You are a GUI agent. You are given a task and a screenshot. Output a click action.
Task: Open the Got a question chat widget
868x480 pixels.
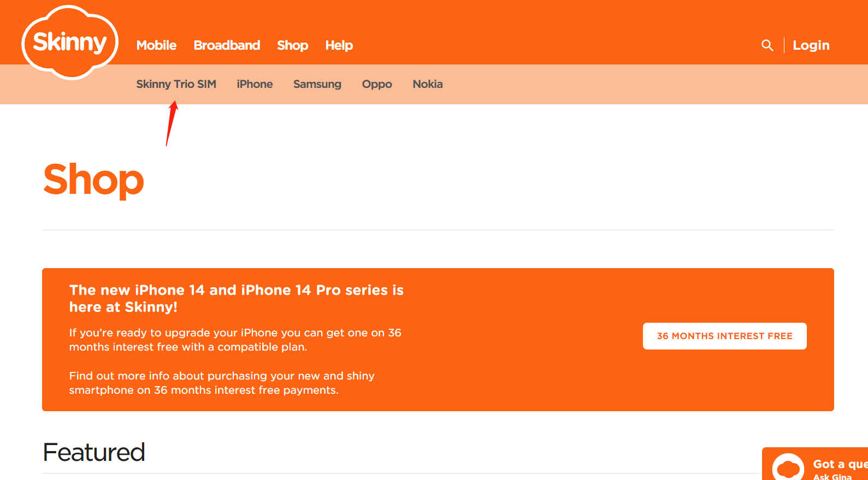(x=815, y=464)
